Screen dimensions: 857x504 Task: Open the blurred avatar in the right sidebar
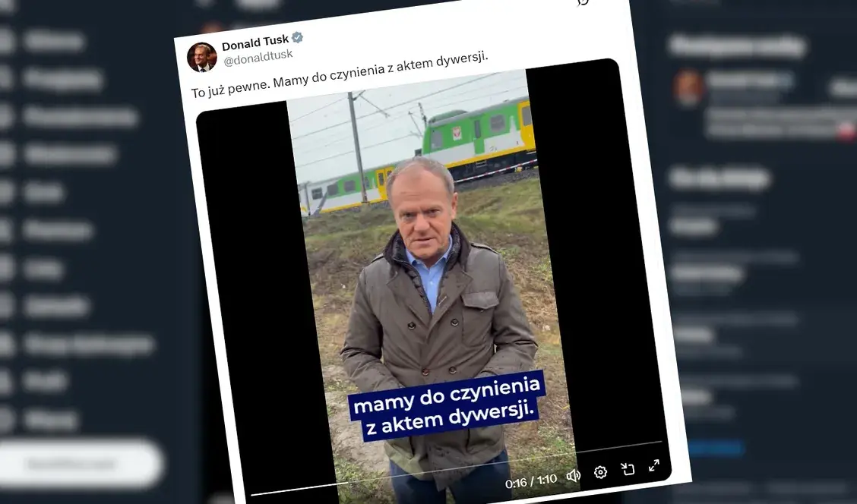pyautogui.click(x=688, y=87)
